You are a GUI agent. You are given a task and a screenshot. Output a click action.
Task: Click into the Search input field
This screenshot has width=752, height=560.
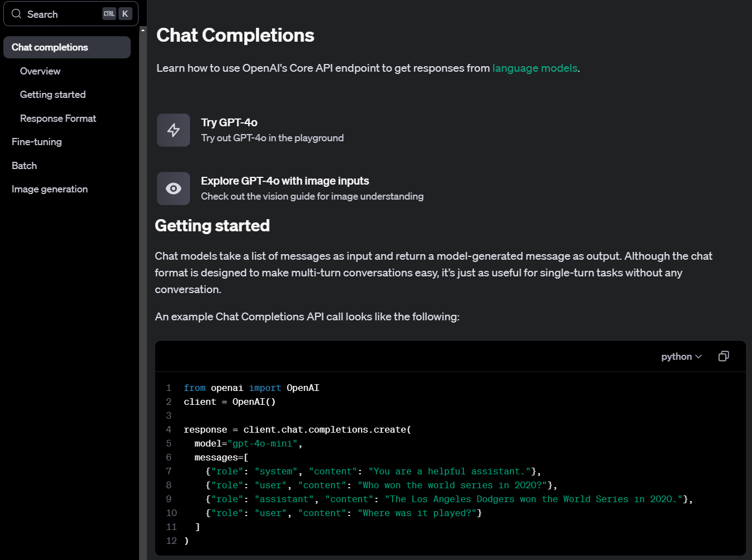pyautogui.click(x=71, y=14)
